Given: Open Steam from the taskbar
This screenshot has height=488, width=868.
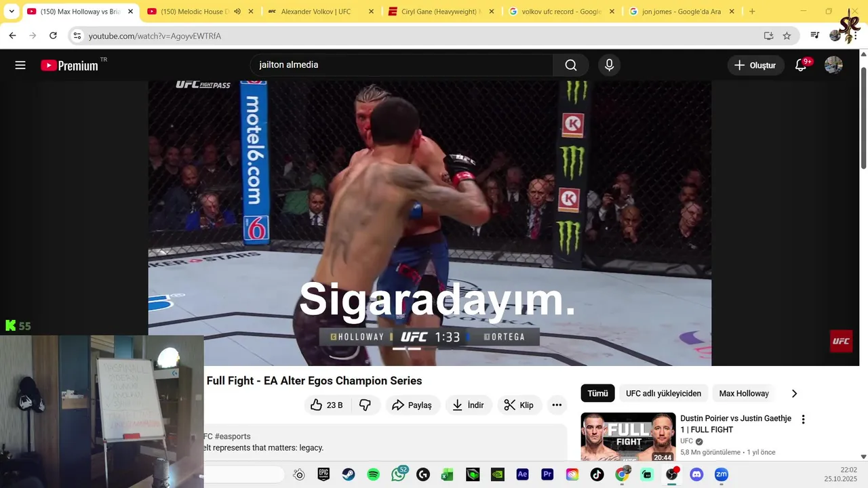Looking at the screenshot, I should pos(348,474).
